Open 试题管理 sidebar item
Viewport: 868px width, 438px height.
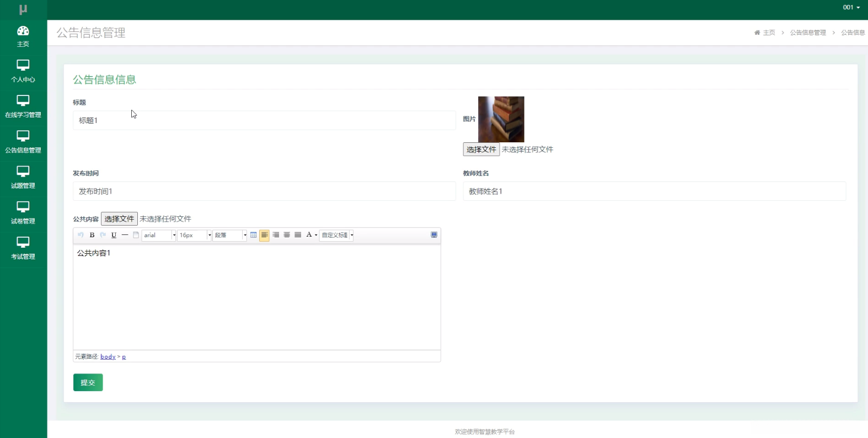[23, 178]
